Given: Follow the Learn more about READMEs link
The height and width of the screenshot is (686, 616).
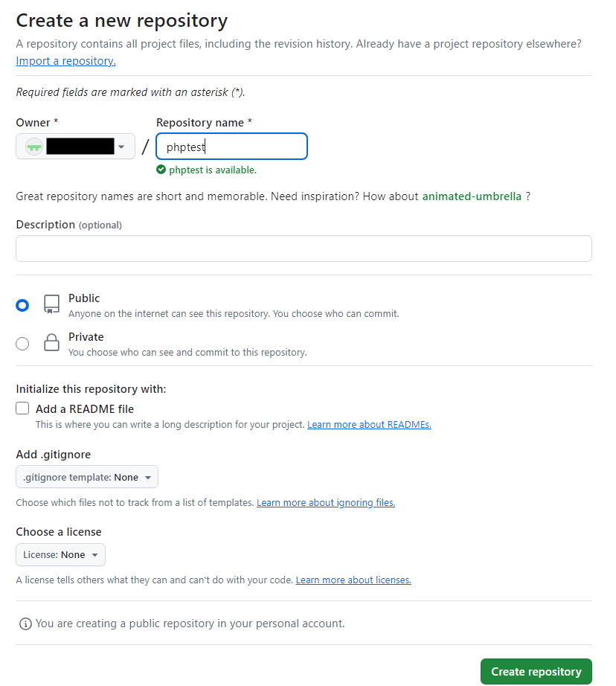Looking at the screenshot, I should pos(369,424).
